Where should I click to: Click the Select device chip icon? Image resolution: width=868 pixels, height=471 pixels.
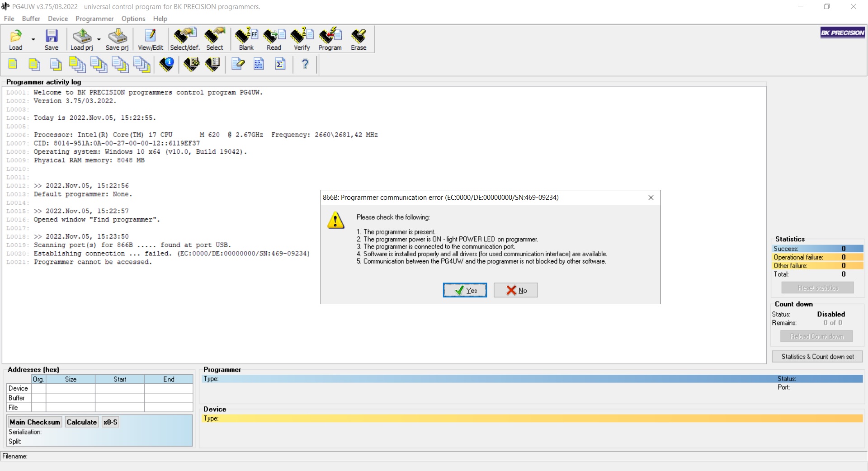point(215,39)
